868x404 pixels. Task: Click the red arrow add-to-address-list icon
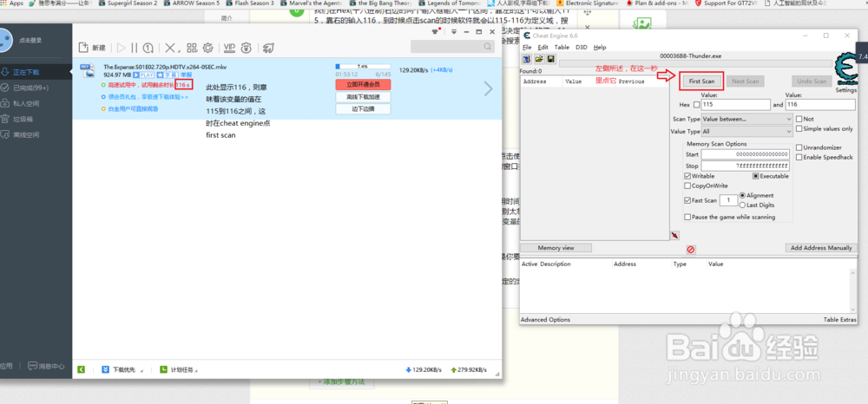point(674,236)
